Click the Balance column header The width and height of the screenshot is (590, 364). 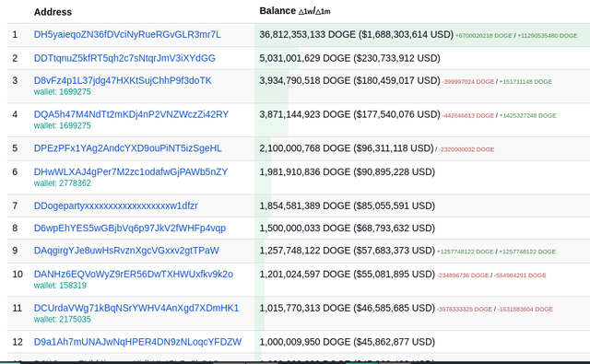pyautogui.click(x=295, y=11)
